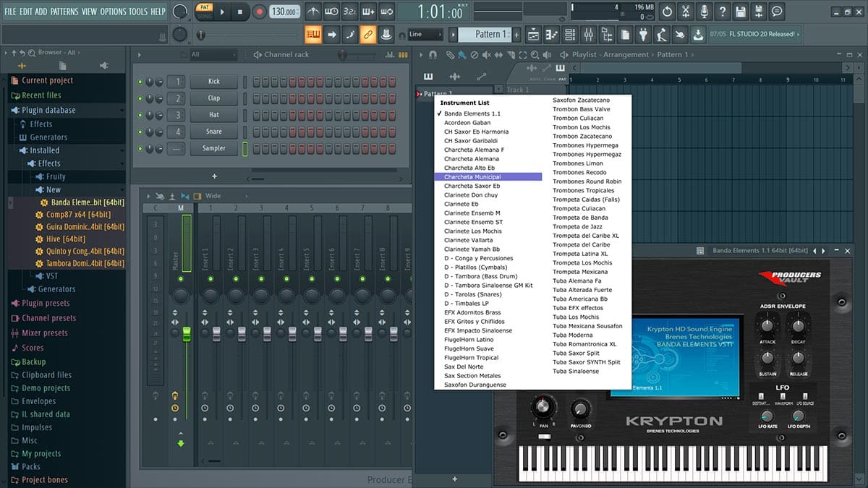Click the microphone one-click recording icon

tap(704, 12)
